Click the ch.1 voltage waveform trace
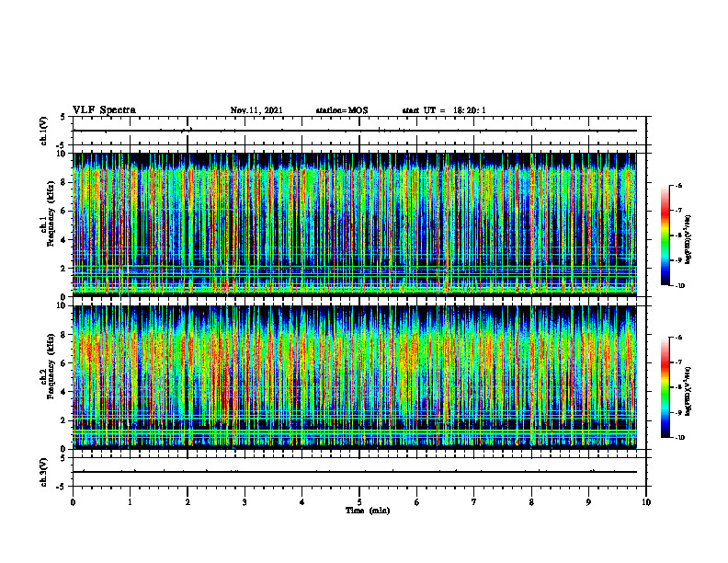The width and height of the screenshot is (728, 563). [355, 131]
